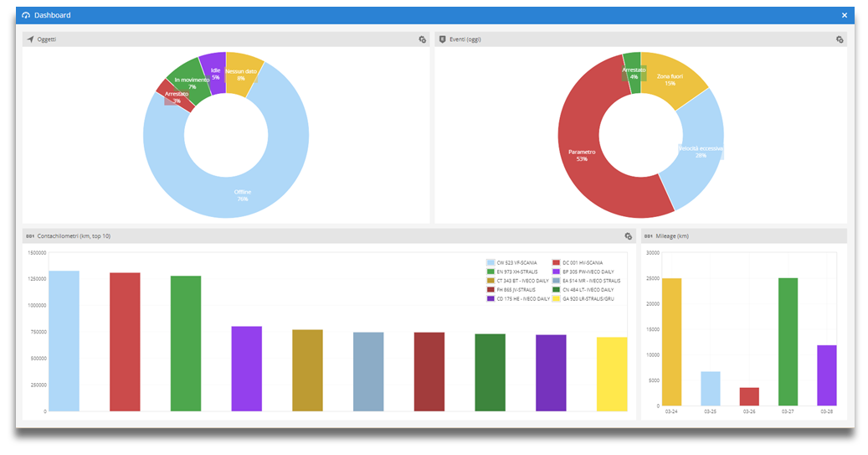This screenshot has height=455, width=868.
Task: Click the 'Contachilometri (km, top 10)' panel title
Action: tap(74, 236)
